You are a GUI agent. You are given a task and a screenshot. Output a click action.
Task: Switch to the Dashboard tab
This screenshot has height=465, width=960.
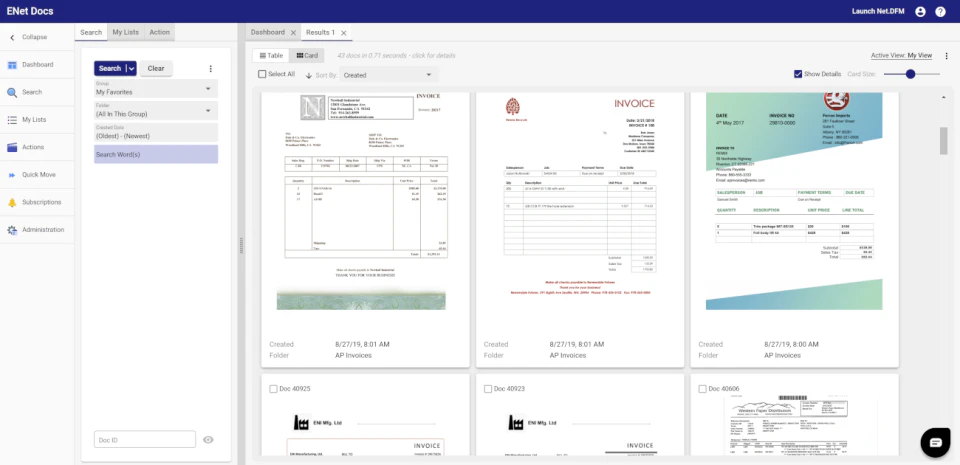(268, 32)
